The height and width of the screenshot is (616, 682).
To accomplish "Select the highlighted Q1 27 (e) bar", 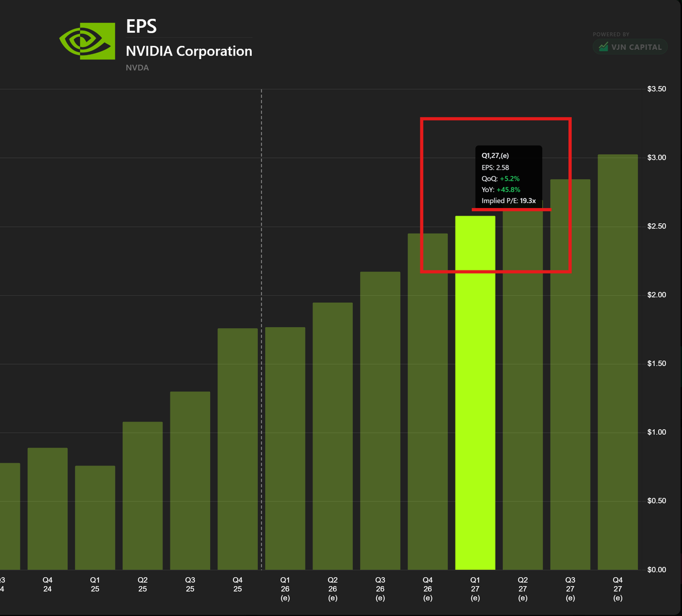I will [x=475, y=393].
